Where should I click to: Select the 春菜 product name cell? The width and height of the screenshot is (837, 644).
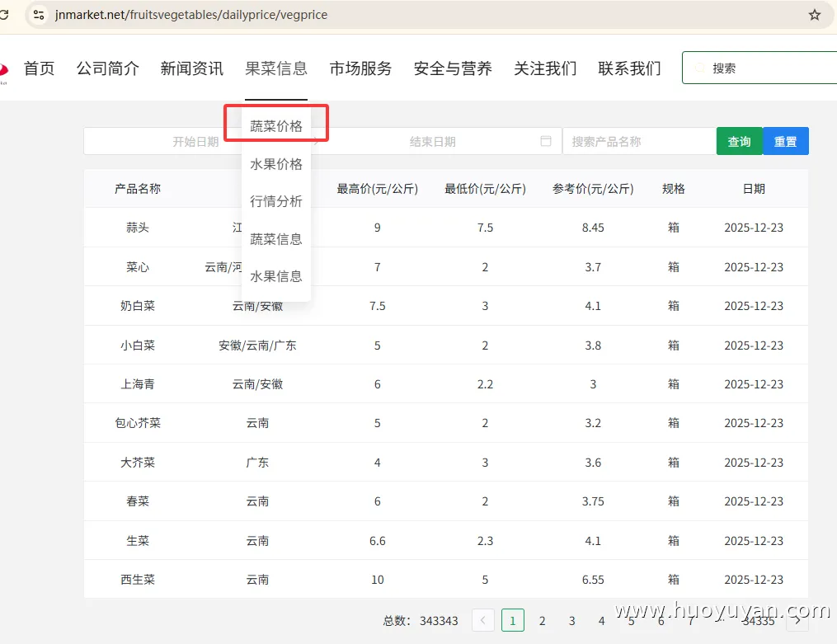point(138,501)
